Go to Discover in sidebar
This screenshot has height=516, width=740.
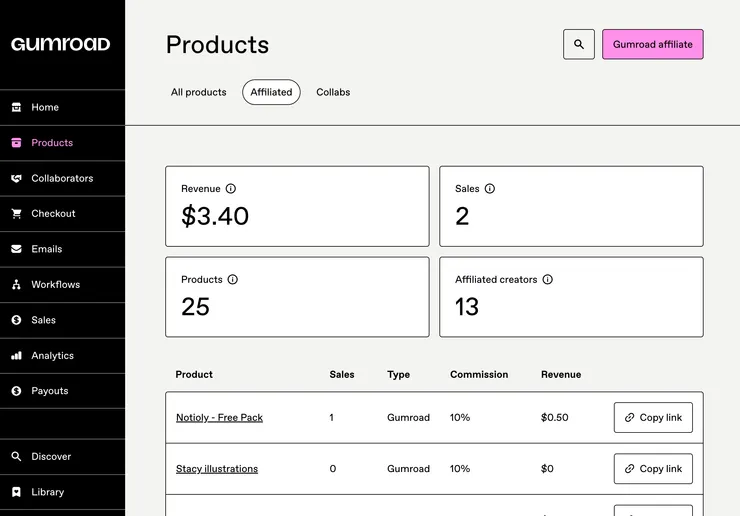[50, 457]
